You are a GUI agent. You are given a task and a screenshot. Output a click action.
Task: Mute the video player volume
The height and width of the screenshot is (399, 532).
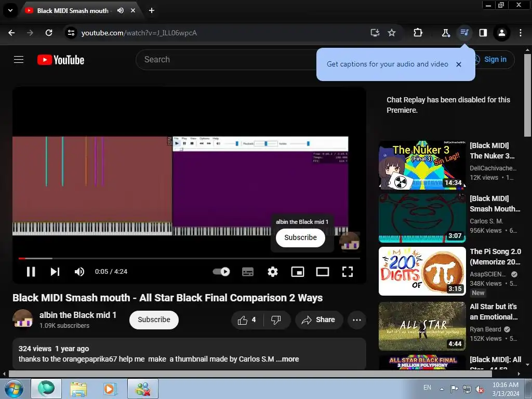click(x=79, y=271)
